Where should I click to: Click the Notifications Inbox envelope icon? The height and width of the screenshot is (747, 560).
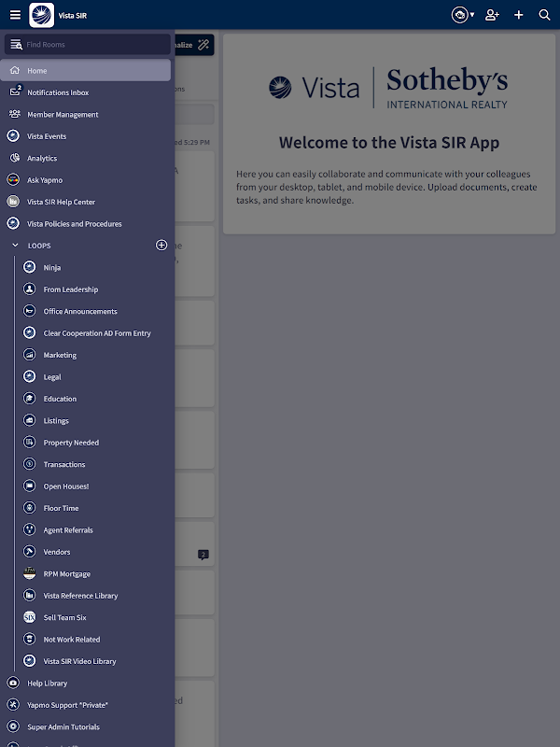(x=15, y=92)
